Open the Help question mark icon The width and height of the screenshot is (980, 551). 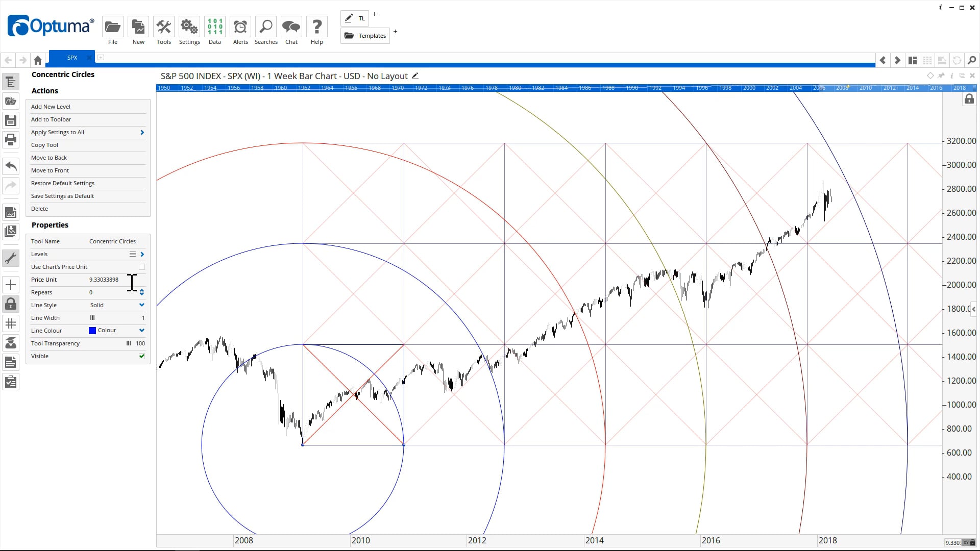pos(317,27)
